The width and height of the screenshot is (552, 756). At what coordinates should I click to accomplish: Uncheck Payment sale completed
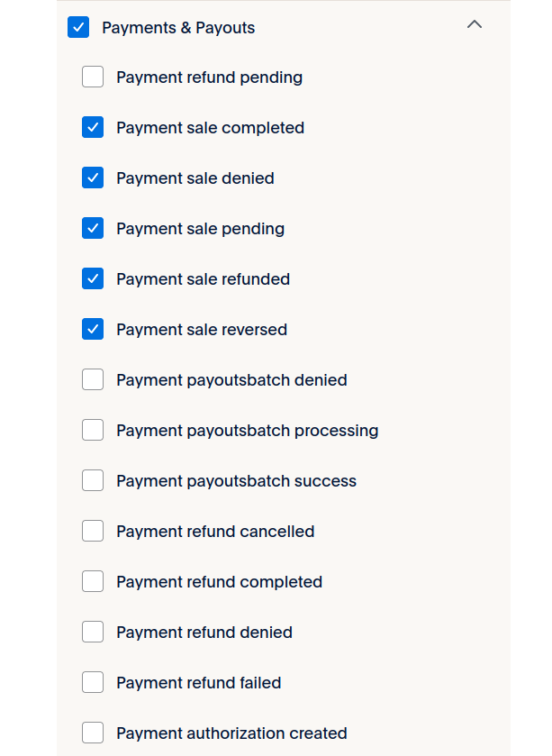pos(93,128)
